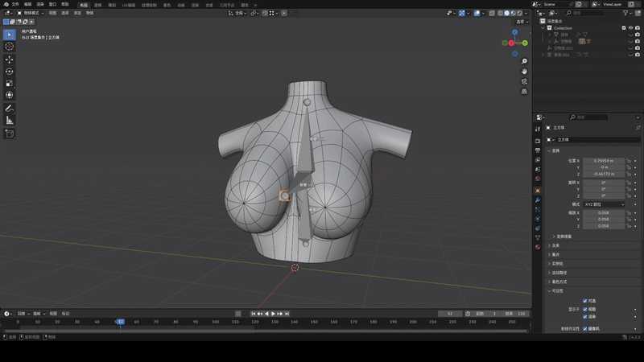Activate the Rotate tool
Screen dimensions: 644x362
coord(10,72)
